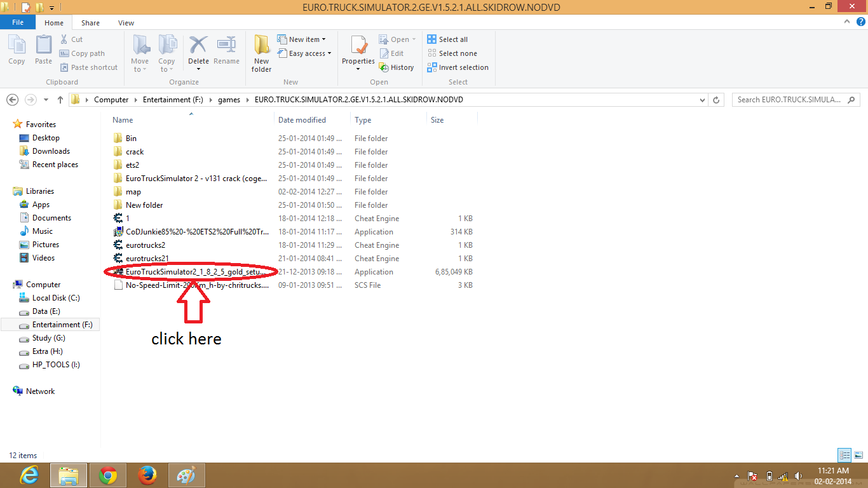Open History from the Open group
Viewport: 868px width, 488px height.
397,67
